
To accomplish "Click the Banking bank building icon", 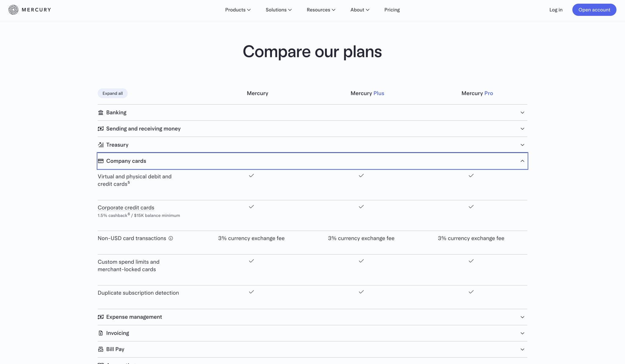I will 101,112.
